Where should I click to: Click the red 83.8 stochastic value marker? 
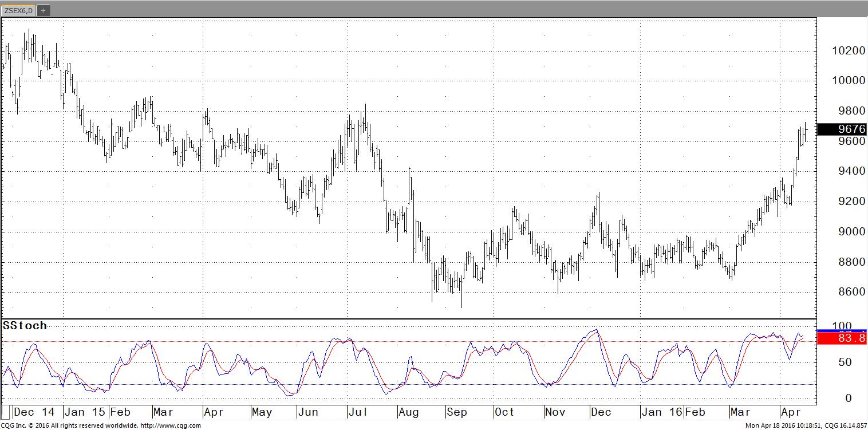(842, 338)
